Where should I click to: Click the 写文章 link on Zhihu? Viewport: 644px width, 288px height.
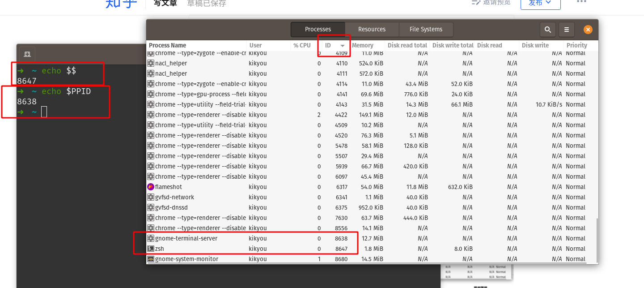click(165, 3)
